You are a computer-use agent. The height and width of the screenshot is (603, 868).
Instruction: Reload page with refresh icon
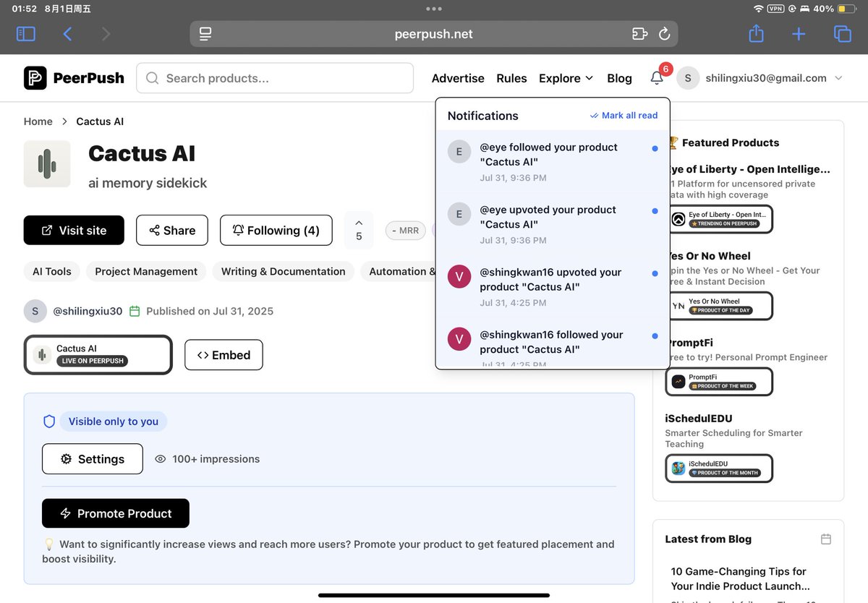664,34
